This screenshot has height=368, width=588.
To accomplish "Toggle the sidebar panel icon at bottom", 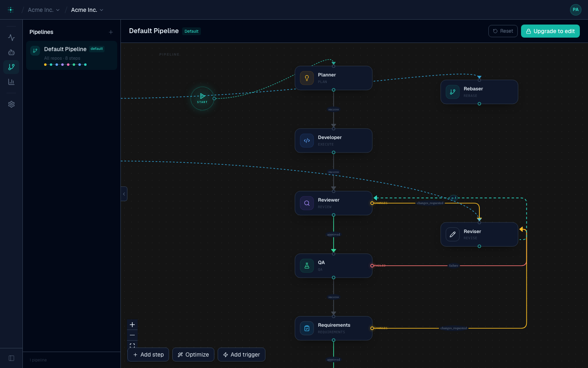I will pos(11,358).
